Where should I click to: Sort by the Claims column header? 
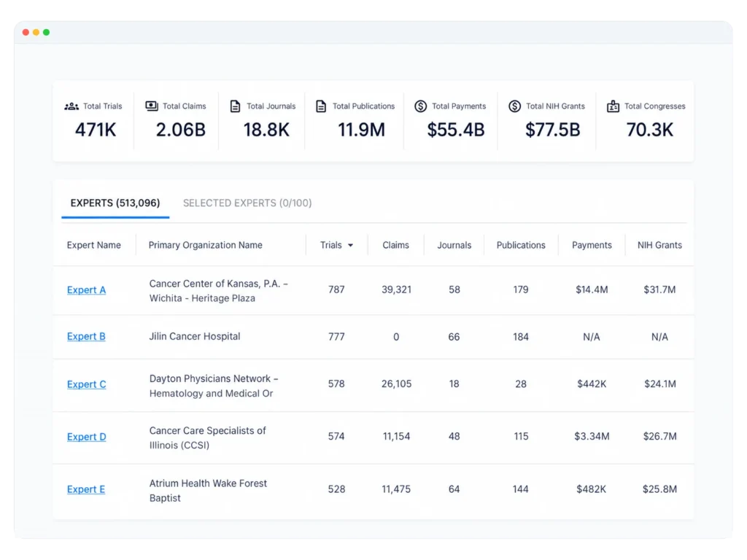coord(395,245)
